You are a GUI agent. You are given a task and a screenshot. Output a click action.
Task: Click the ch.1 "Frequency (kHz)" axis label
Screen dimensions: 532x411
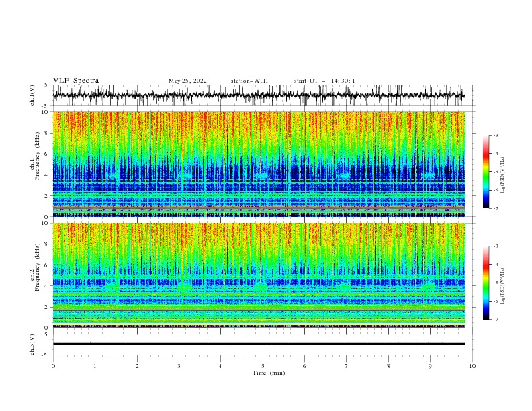pos(38,156)
